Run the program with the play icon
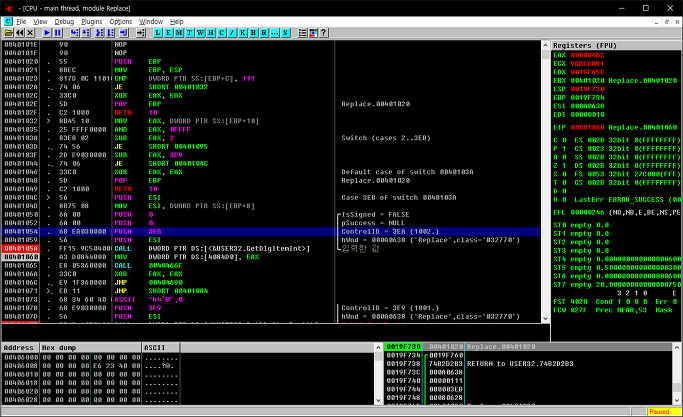 coord(47,33)
